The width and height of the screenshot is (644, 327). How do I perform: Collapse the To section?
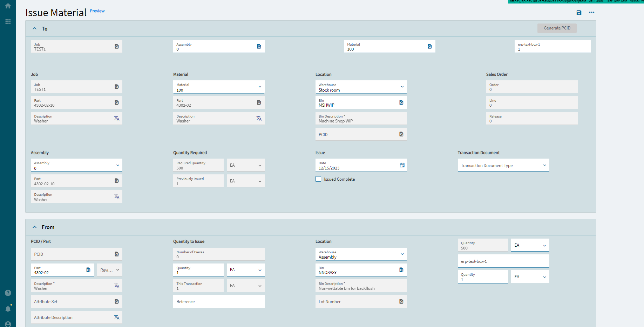pos(34,28)
